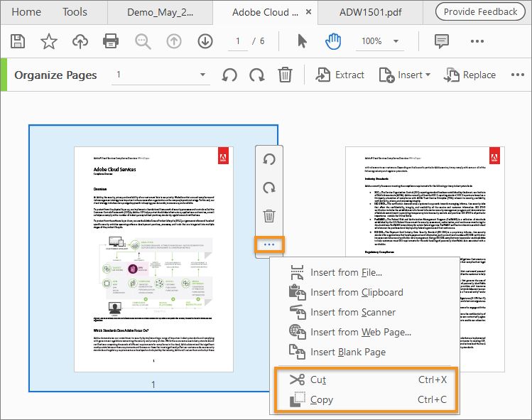Open ADW1501.pdf document tab

click(371, 13)
